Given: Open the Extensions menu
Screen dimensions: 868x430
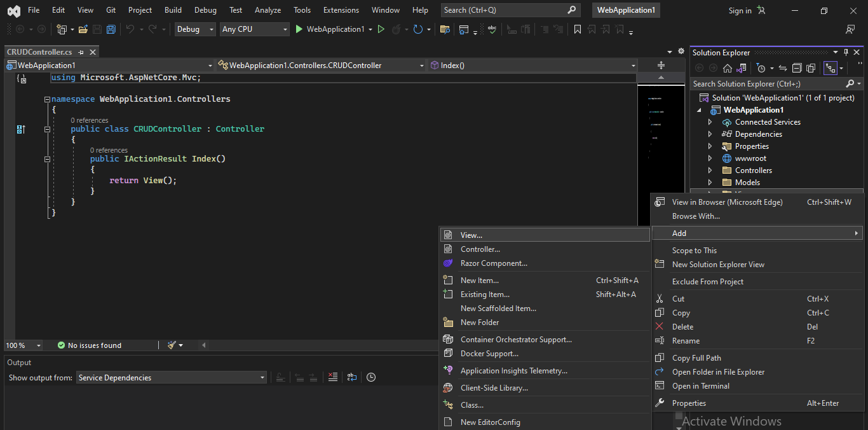Looking at the screenshot, I should point(341,10).
